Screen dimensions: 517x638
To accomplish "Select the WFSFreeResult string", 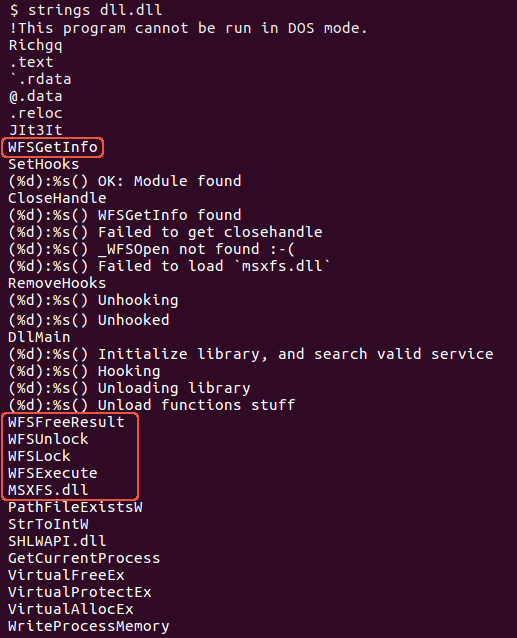I will (66, 422).
